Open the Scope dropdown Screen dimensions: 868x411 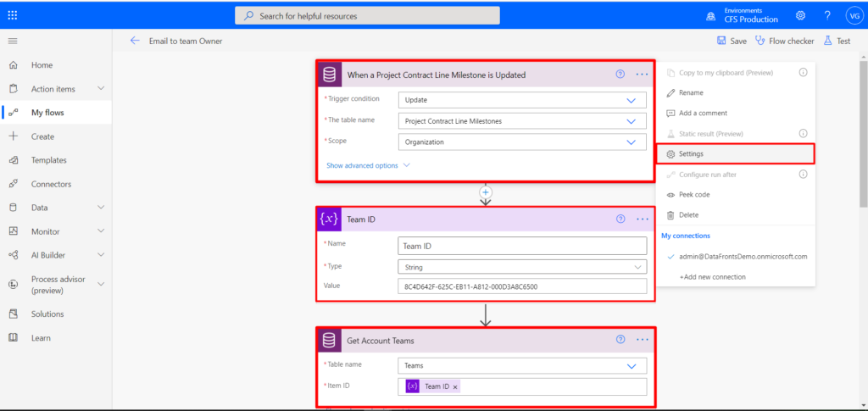[x=522, y=142]
